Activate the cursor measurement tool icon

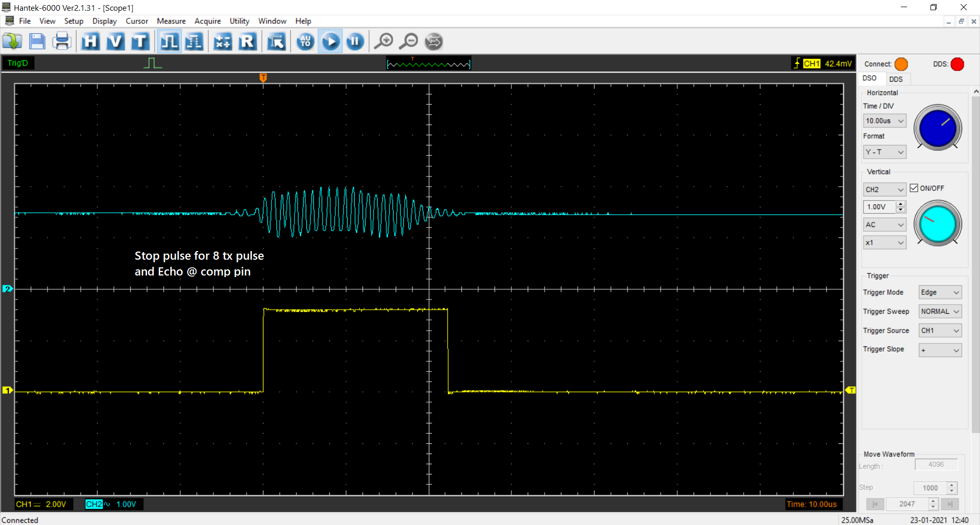point(276,41)
